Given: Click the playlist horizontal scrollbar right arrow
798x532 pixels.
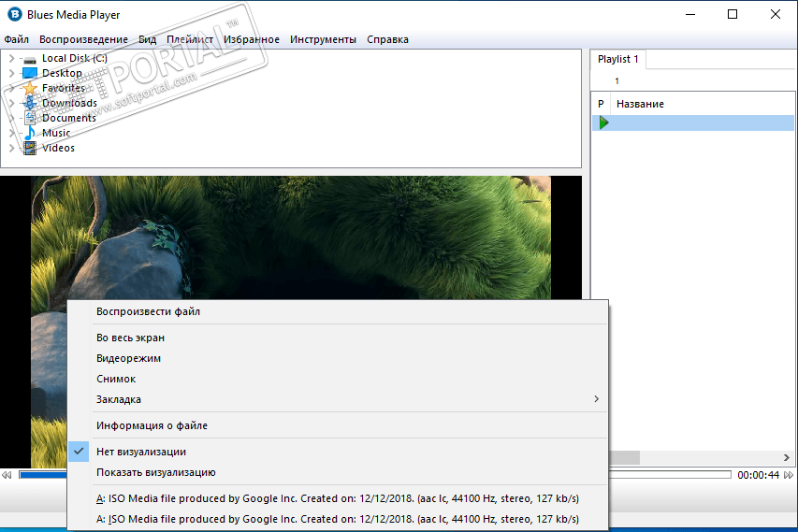Looking at the screenshot, I should (787, 458).
